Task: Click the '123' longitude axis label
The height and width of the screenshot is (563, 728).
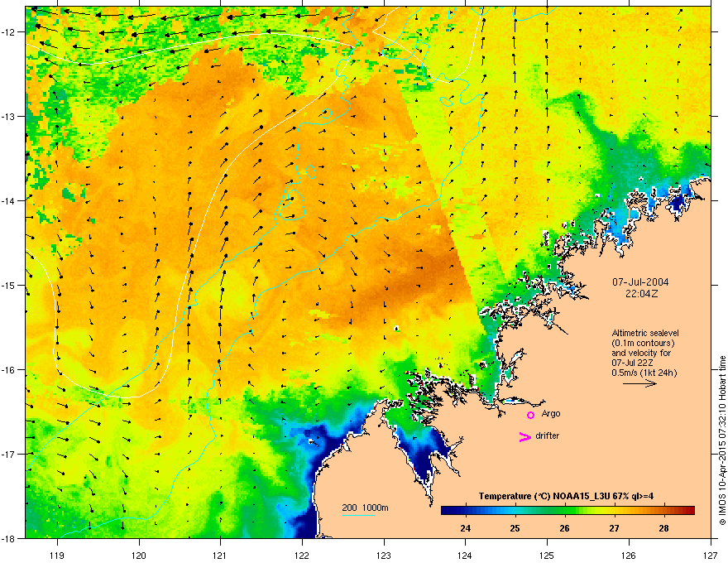Action: [384, 555]
